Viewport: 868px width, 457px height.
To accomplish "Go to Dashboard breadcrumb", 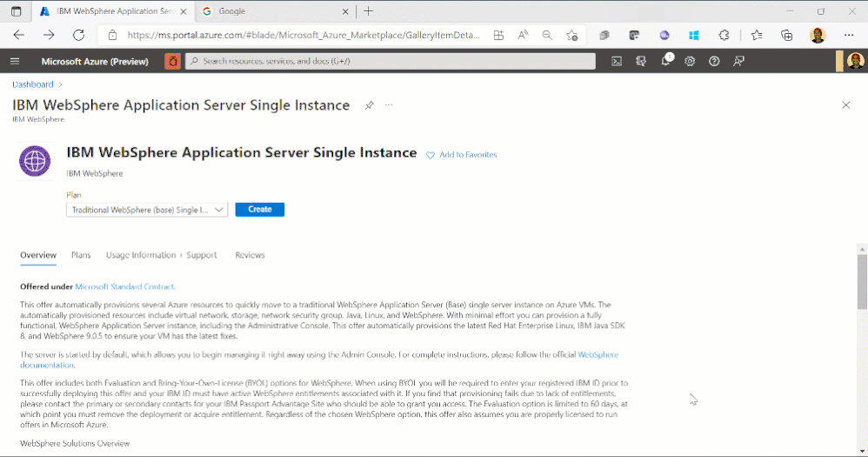I will tap(33, 84).
